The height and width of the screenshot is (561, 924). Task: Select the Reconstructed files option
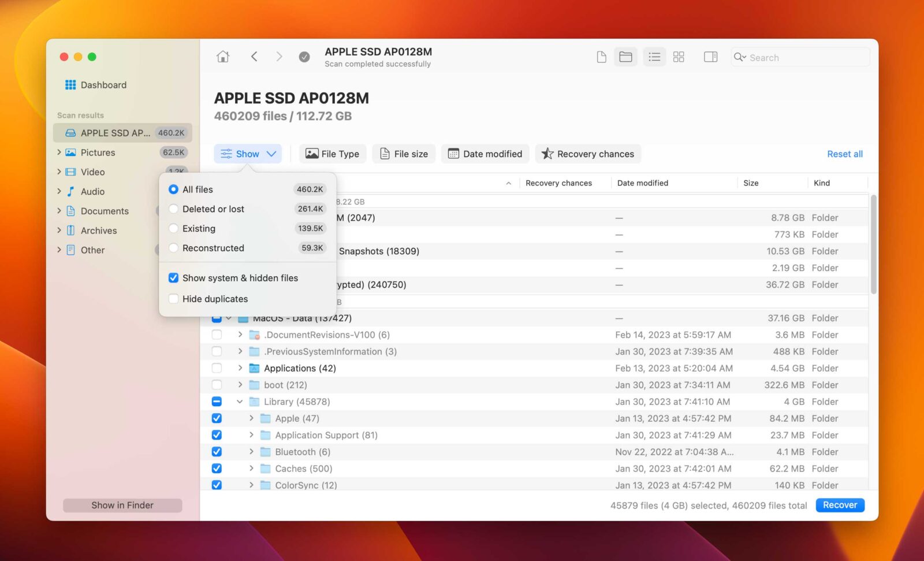pyautogui.click(x=173, y=248)
